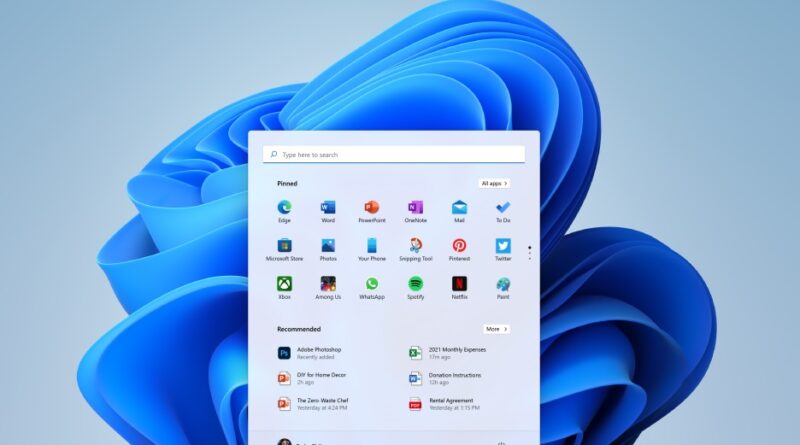The width and height of the screenshot is (800, 445).
Task: Launch the Among Us game
Action: [328, 288]
